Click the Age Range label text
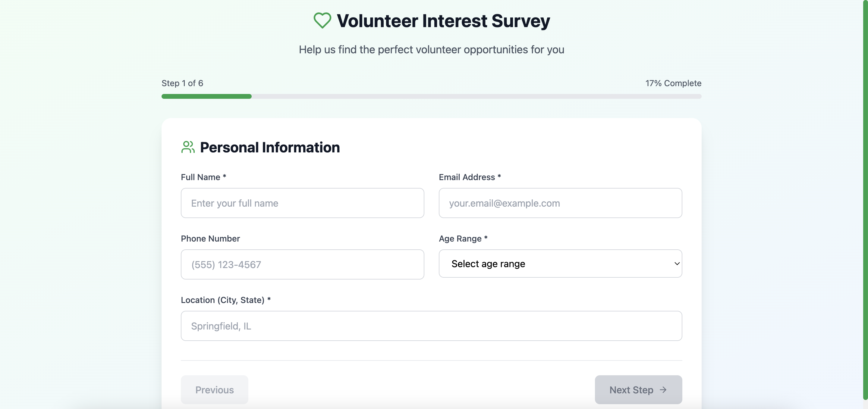Viewport: 868px width, 409px height. (x=460, y=239)
